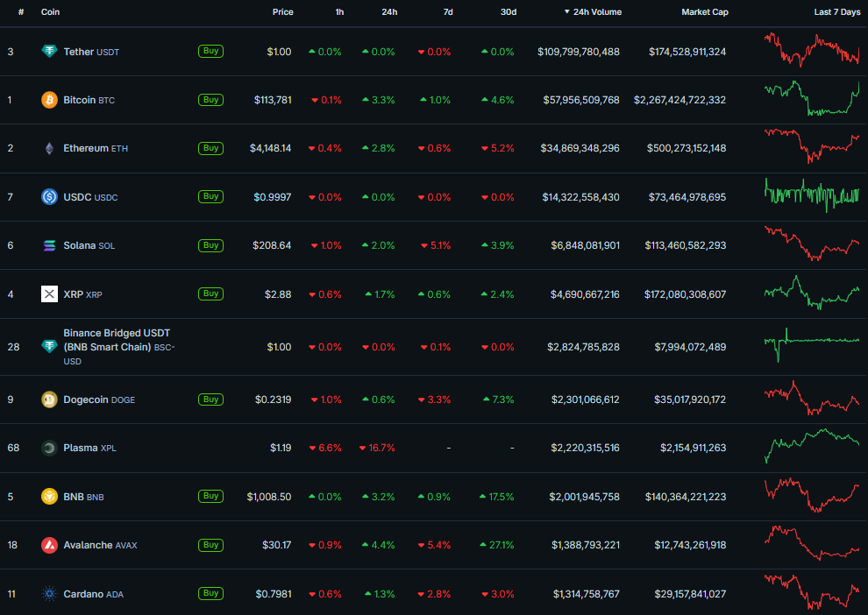Open the USDC coin name link
Screen dimensions: 868x615
[x=91, y=197]
